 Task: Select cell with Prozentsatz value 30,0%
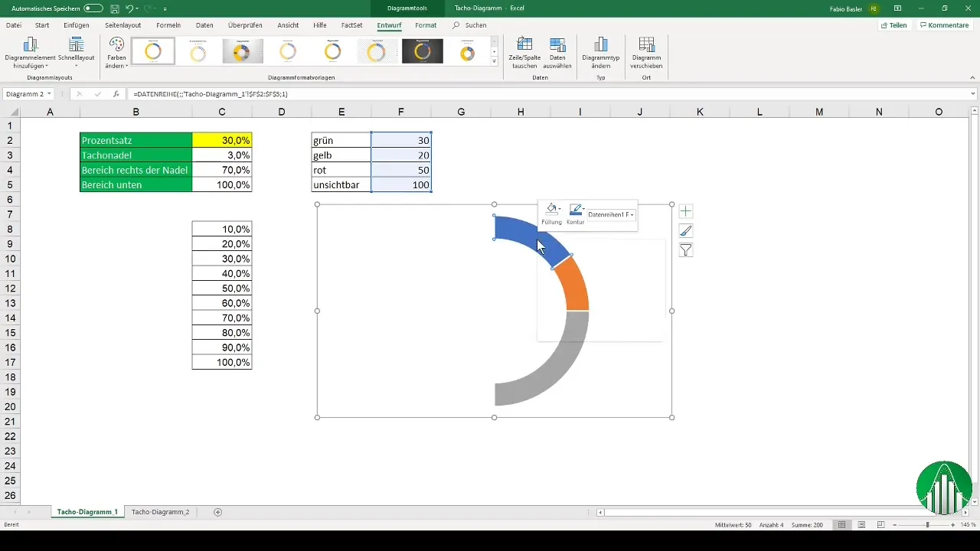[x=222, y=140]
